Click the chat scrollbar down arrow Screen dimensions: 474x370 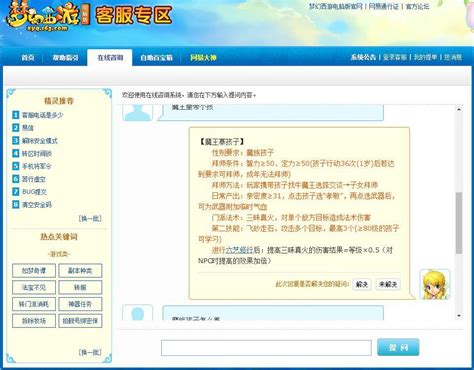459,316
